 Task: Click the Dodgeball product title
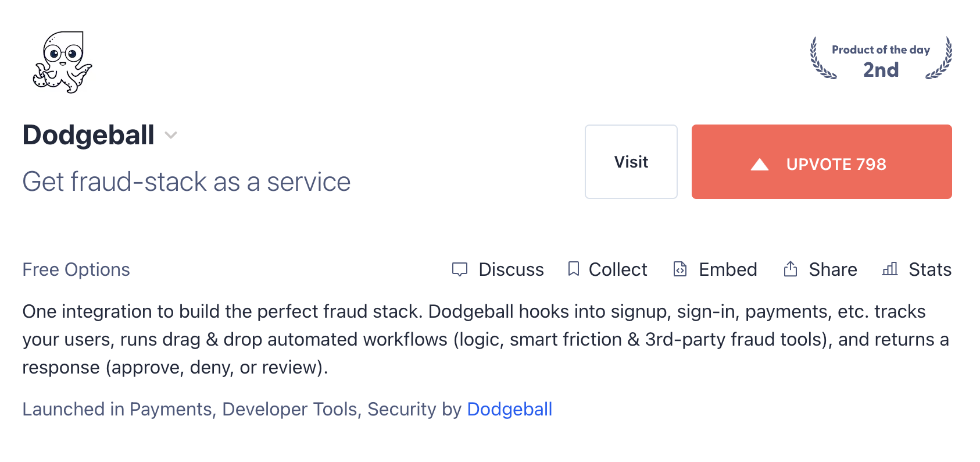(88, 135)
